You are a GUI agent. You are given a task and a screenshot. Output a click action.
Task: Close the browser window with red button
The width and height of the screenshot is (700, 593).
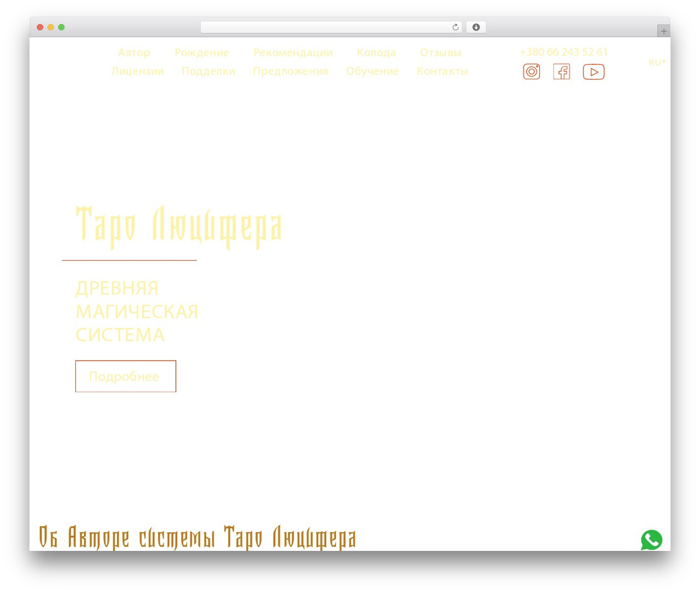point(40,27)
